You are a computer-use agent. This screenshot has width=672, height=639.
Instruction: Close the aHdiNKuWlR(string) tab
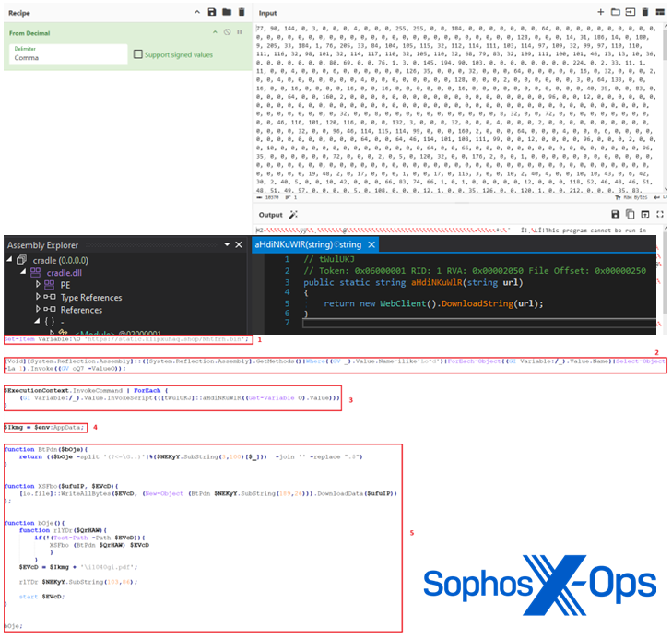[x=371, y=244]
